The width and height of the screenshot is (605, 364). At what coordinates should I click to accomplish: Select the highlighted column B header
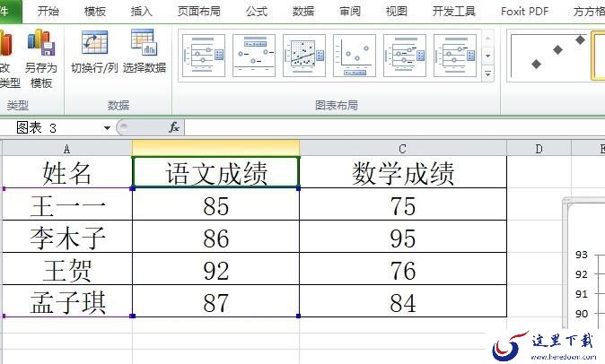pos(215,148)
